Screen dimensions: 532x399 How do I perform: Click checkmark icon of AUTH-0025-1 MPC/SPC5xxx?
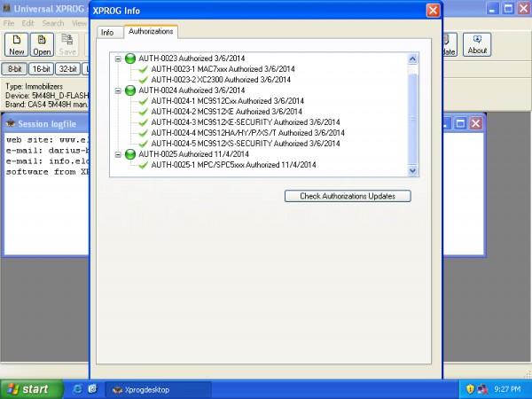[143, 165]
